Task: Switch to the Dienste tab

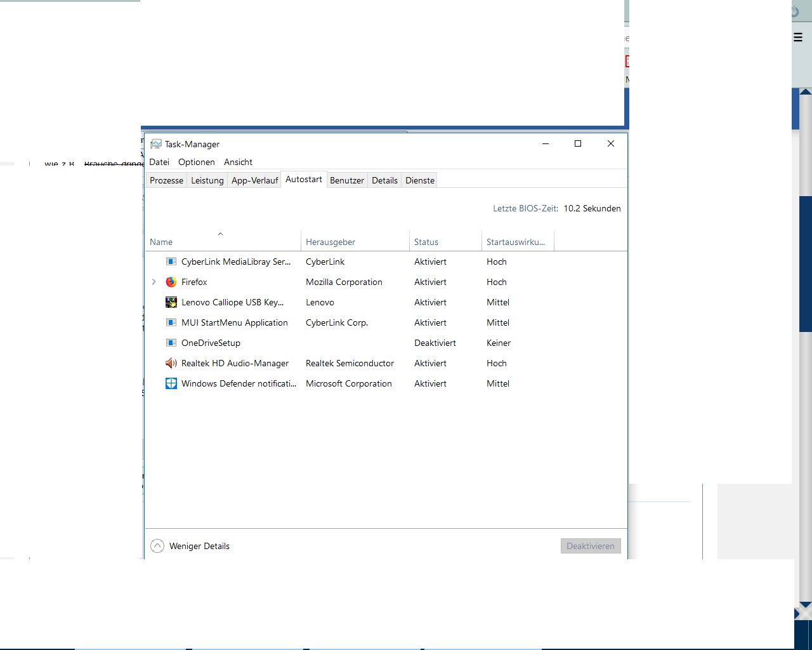Action: pos(420,180)
